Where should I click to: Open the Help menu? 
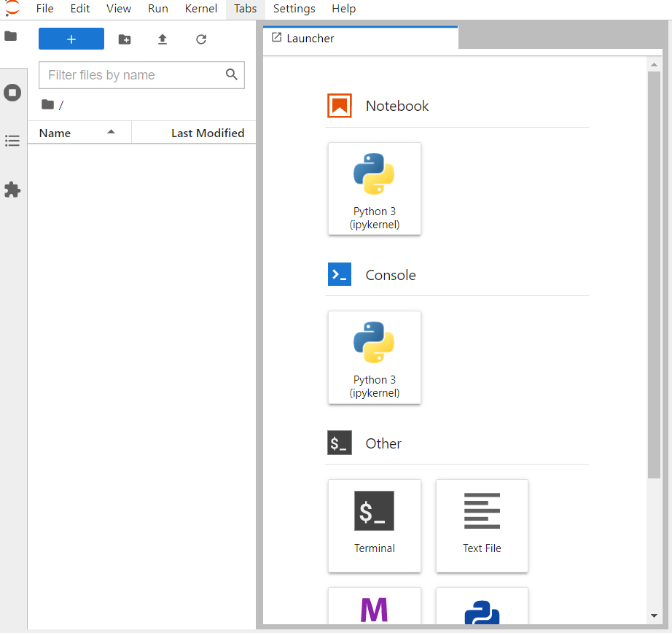[344, 9]
